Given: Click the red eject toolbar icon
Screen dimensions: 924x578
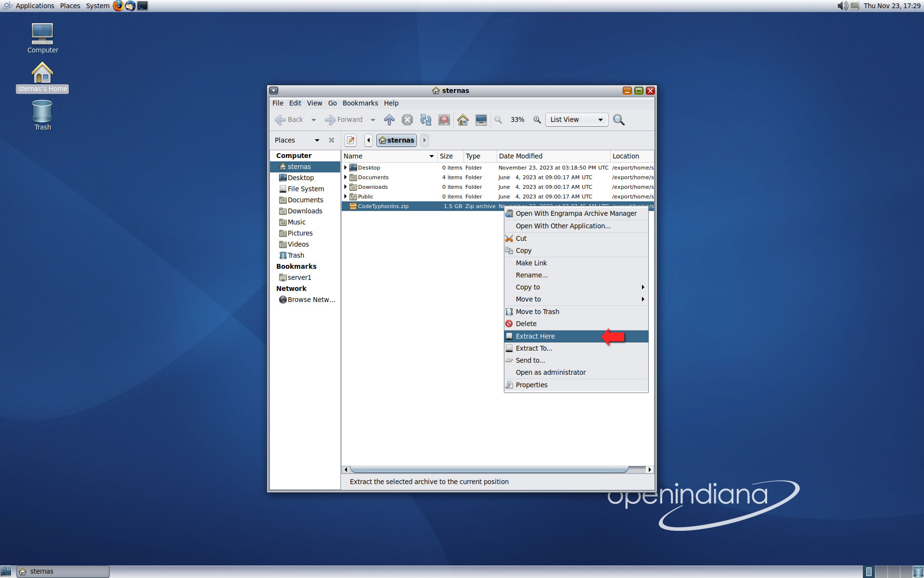Looking at the screenshot, I should 444,119.
